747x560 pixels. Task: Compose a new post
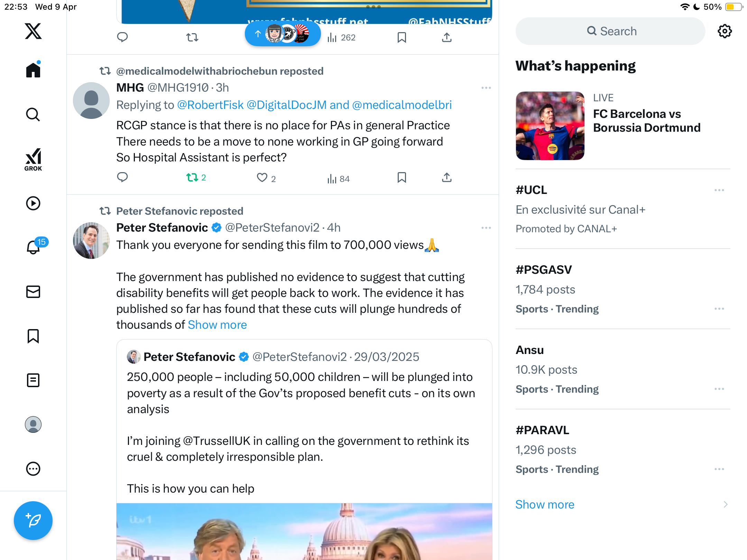point(33,521)
